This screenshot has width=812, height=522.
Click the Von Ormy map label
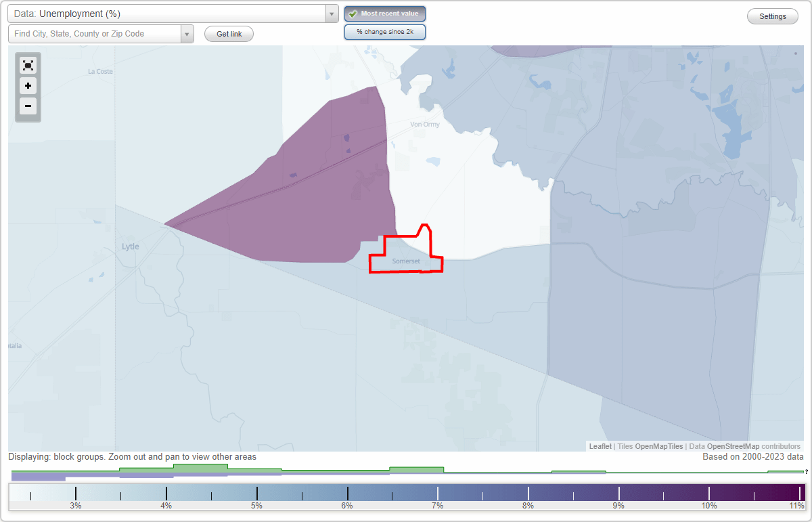[x=425, y=125]
